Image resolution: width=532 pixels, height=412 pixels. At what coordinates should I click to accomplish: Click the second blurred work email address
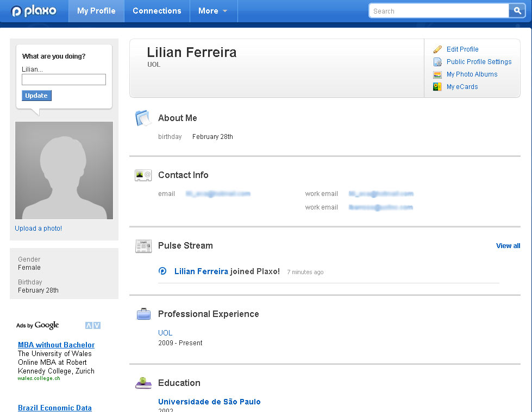click(x=381, y=207)
